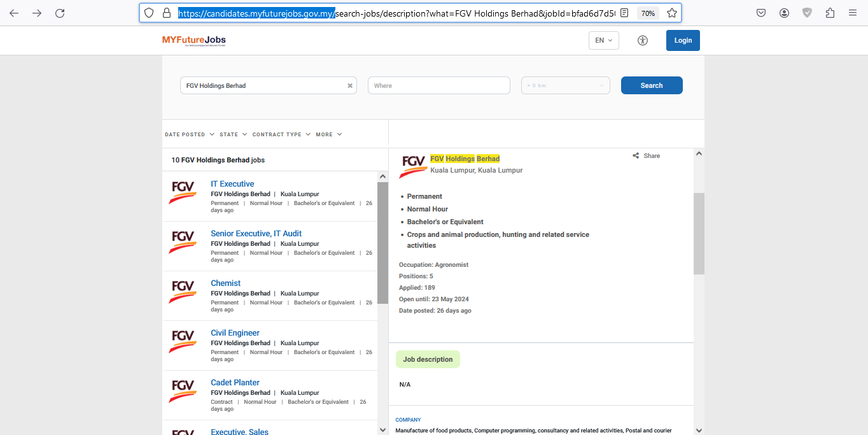Screen dimensions: 868x435
Task: Click 'Open until: 23 May 2024' text
Action: [x=433, y=299]
